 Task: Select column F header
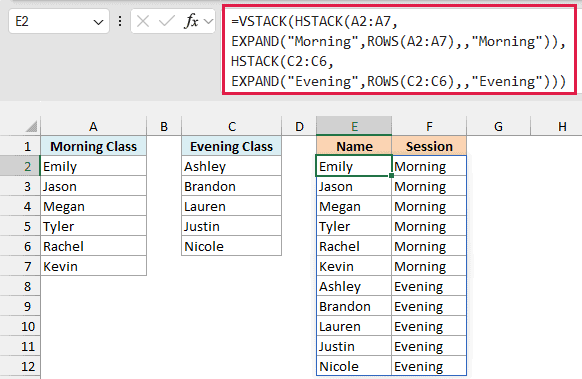pos(429,127)
